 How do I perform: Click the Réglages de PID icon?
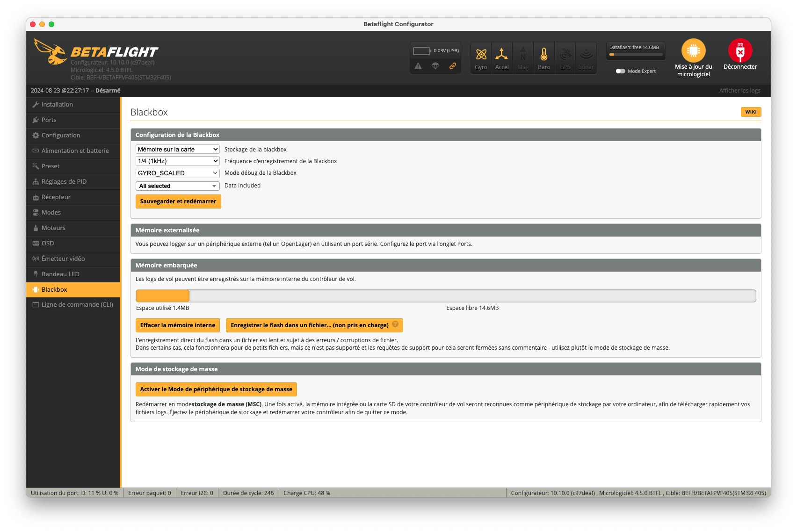coord(36,182)
